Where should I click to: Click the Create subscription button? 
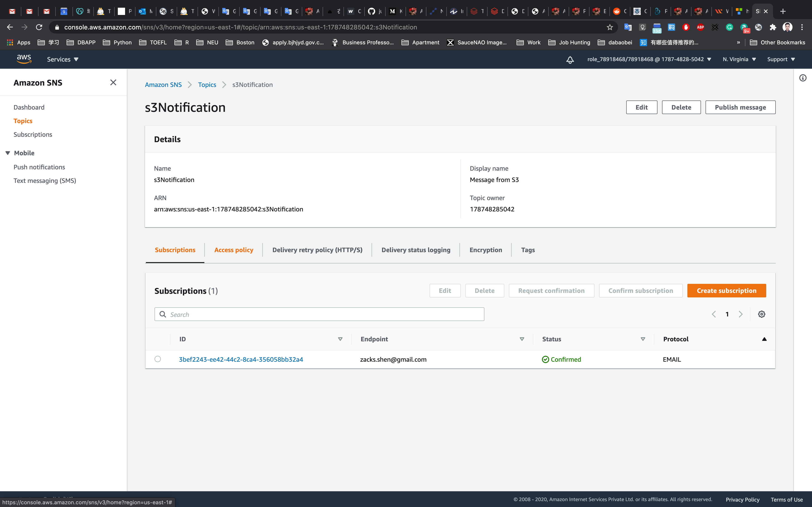[726, 291]
